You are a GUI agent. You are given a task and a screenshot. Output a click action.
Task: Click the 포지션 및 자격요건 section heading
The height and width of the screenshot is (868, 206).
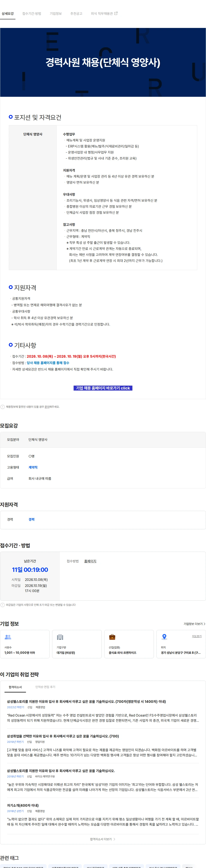(38, 118)
